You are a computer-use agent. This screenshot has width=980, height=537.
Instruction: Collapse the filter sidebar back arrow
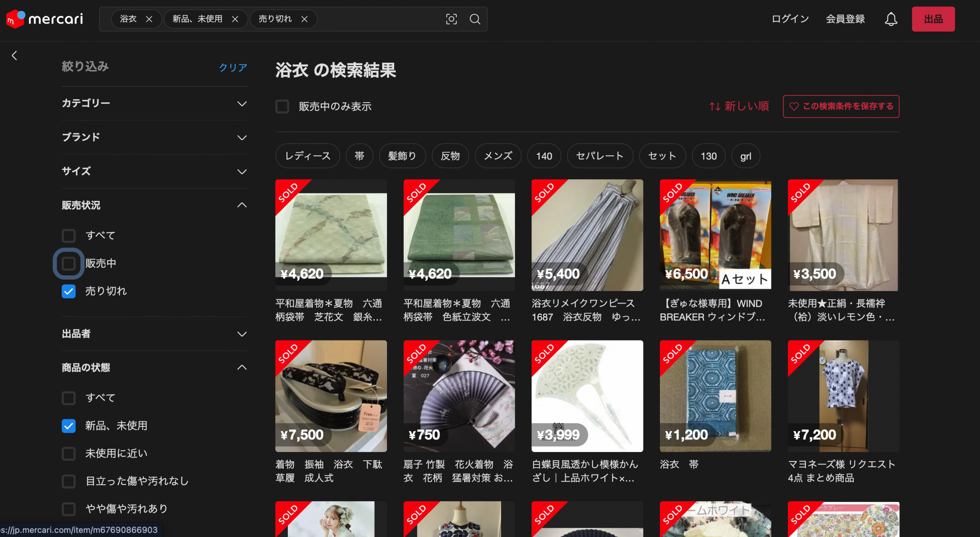[15, 56]
